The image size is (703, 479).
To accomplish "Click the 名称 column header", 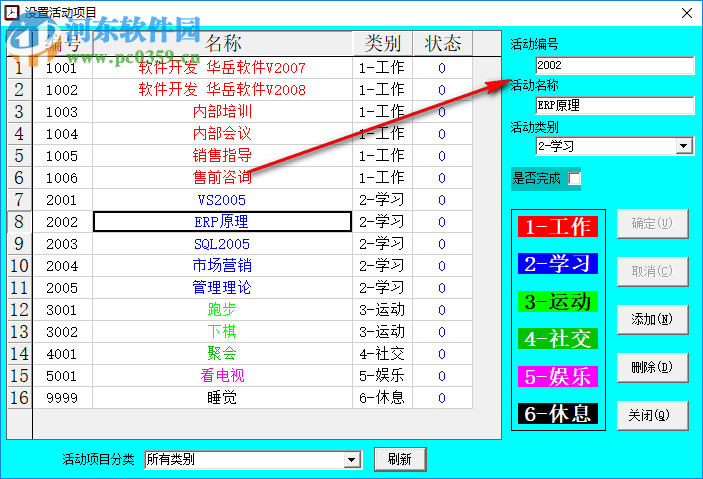I will [222, 44].
